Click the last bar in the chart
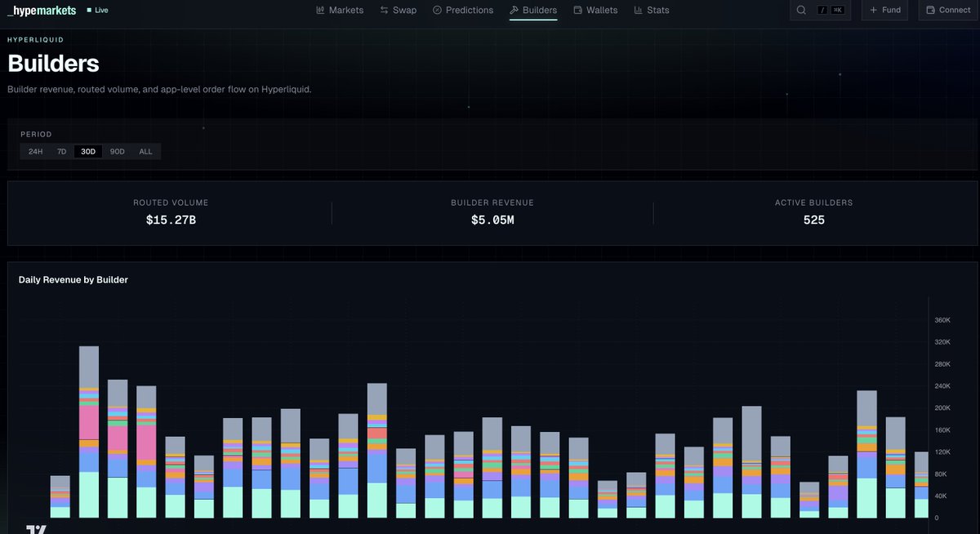 click(920, 484)
